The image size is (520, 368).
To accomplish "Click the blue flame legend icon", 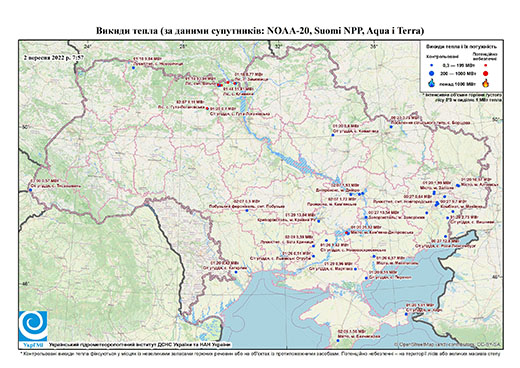I will pos(432,83).
